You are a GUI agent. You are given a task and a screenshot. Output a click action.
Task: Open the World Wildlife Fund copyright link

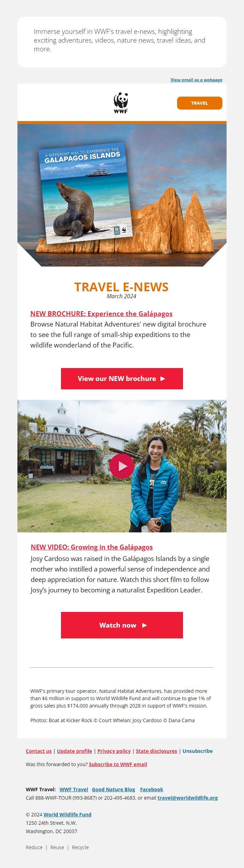click(67, 815)
